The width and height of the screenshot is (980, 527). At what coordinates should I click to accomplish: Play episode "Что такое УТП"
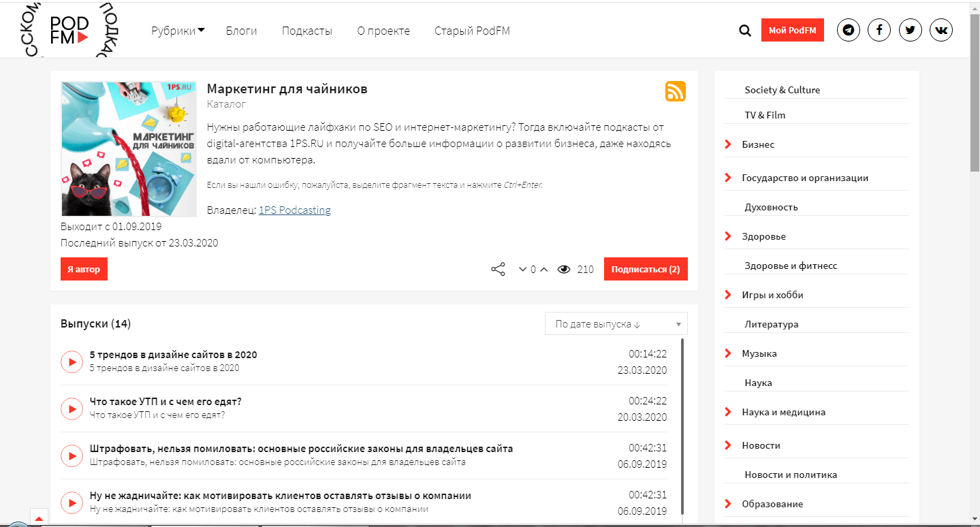coord(72,409)
